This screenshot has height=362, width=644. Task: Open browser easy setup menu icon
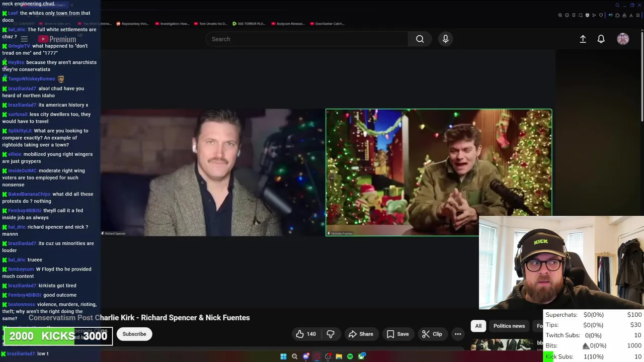click(638, 15)
